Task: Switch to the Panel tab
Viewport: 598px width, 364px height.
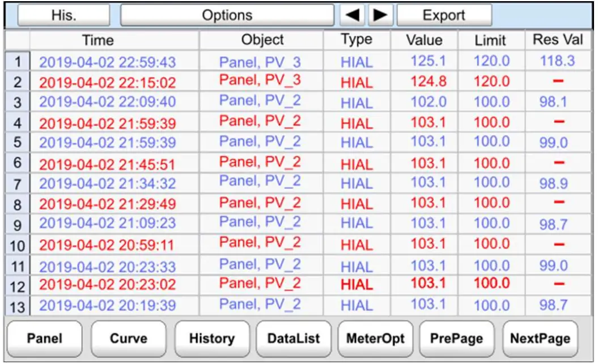Action: click(45, 339)
